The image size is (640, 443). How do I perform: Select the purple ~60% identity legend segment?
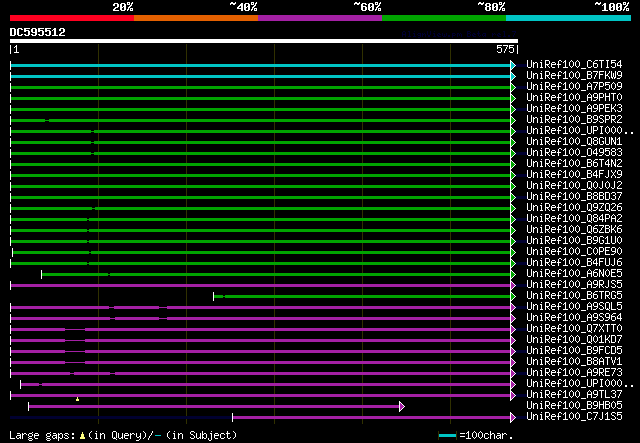coord(319,18)
